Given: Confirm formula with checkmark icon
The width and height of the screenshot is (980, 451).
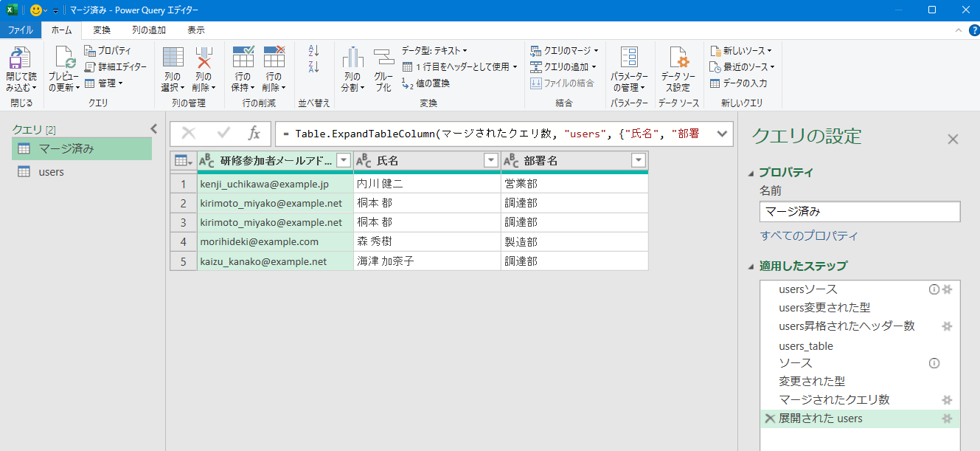Looking at the screenshot, I should (224, 134).
